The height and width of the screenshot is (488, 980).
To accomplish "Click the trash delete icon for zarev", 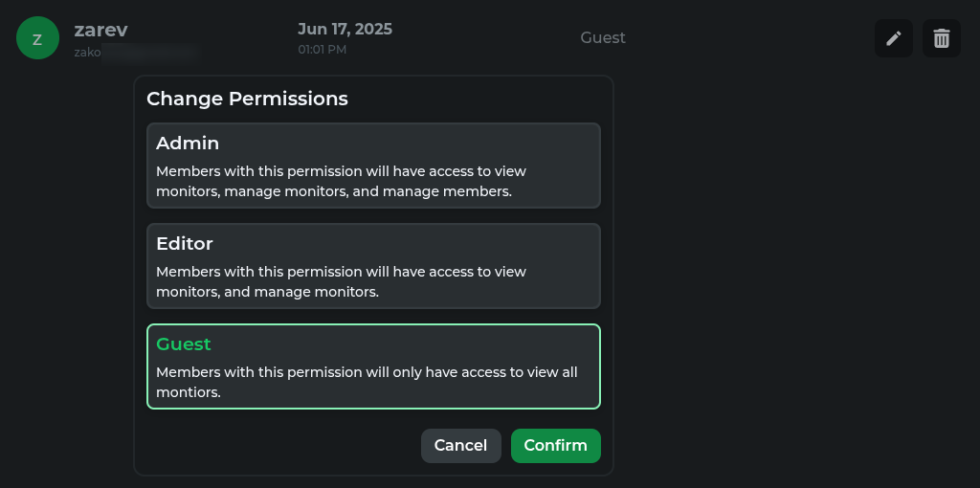I will coord(942,38).
